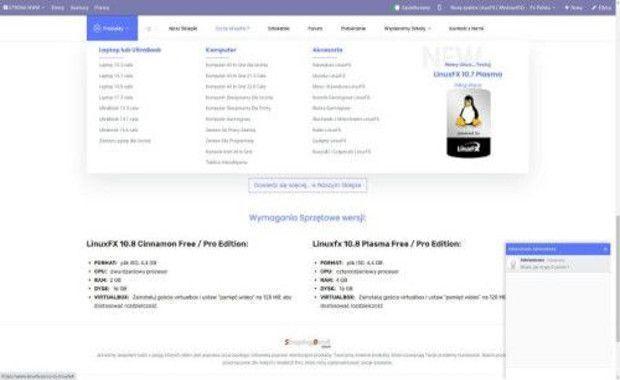Click the Dowiedz się więcej button
The image size is (620, 380).
[x=308, y=185]
